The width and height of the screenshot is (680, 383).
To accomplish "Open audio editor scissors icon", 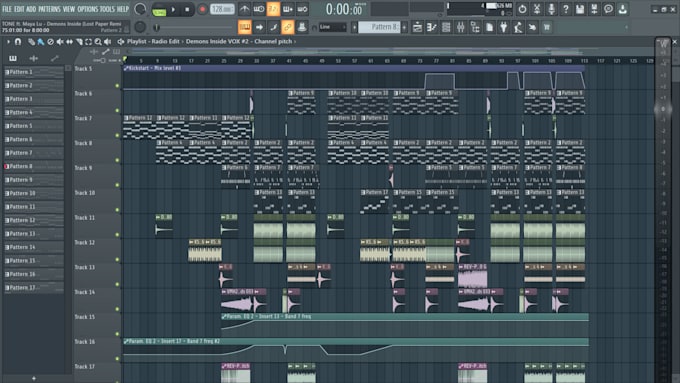I will pos(536,9).
